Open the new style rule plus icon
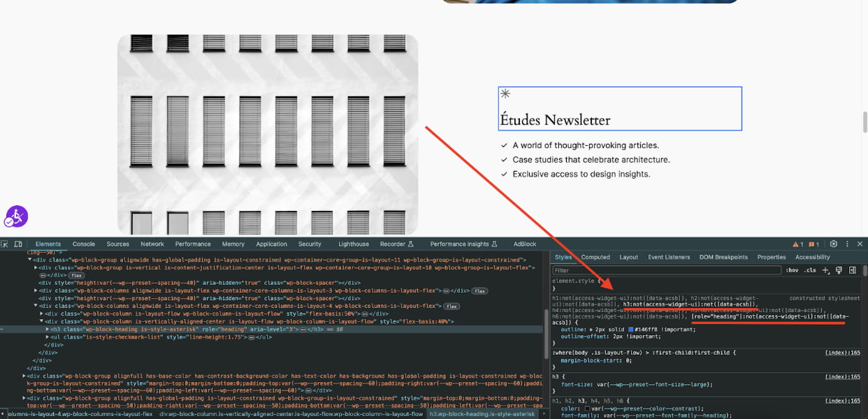868x419 pixels. (x=825, y=270)
